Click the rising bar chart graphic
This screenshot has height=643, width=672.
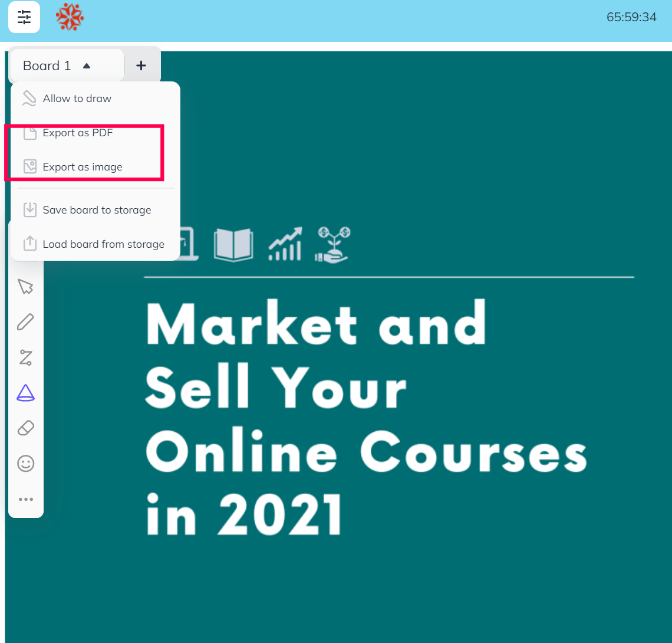point(285,244)
